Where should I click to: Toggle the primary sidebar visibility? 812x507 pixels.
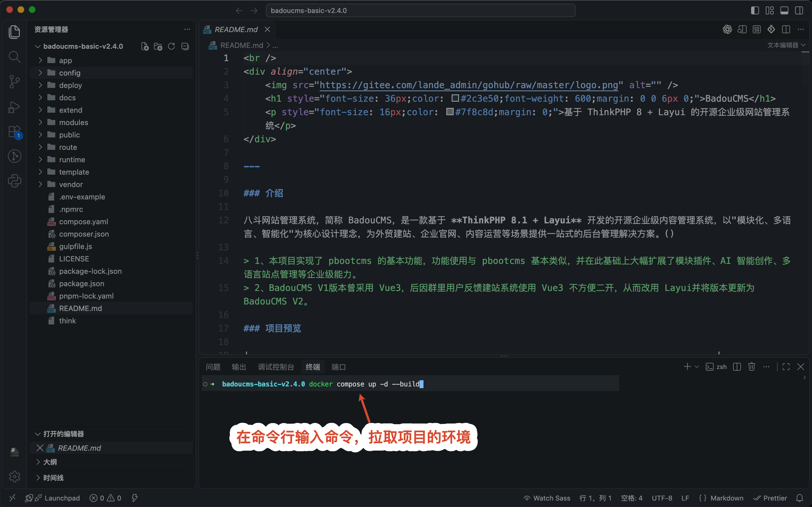[x=755, y=10]
